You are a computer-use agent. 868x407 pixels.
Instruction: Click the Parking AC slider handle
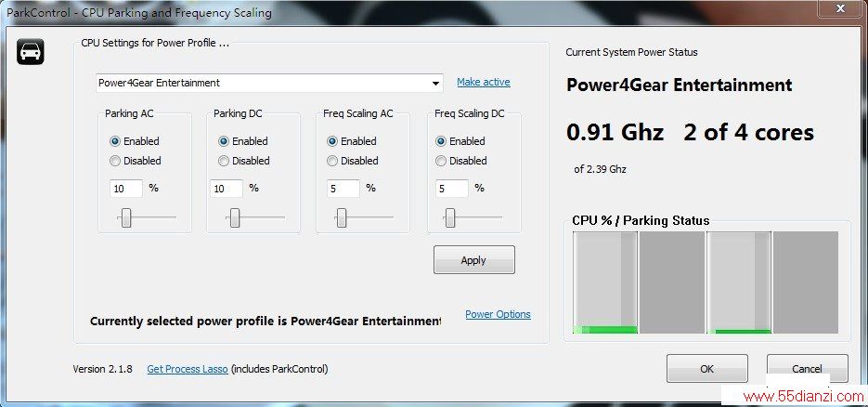point(126,217)
